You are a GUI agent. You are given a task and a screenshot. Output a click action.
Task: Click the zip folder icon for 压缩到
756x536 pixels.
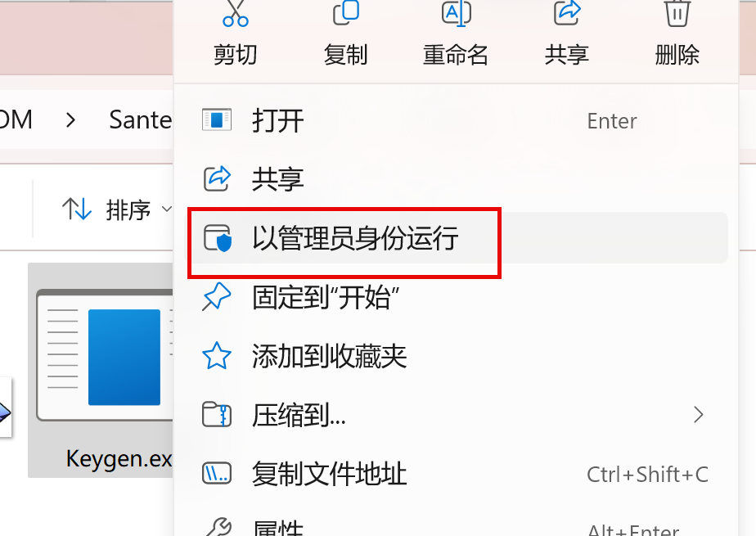217,415
